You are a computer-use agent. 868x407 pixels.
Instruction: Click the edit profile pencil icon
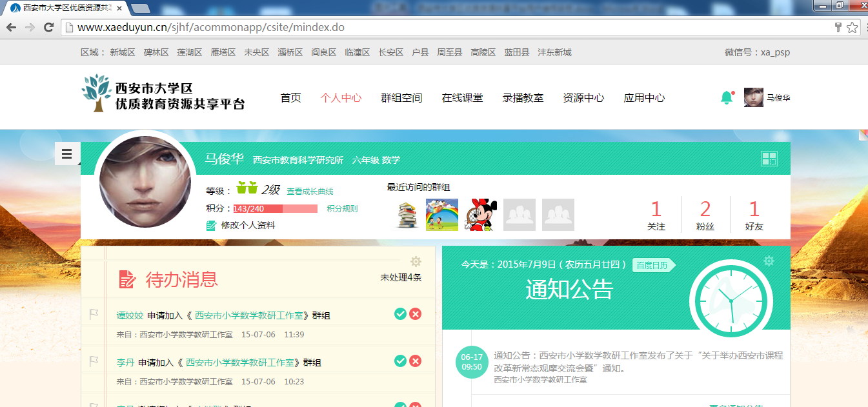click(x=211, y=226)
